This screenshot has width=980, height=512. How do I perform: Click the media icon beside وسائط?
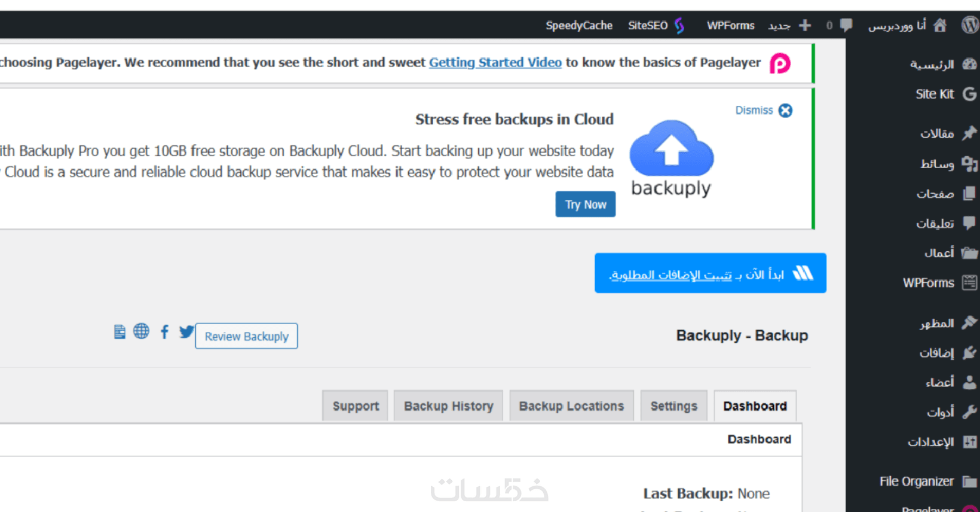(x=970, y=163)
